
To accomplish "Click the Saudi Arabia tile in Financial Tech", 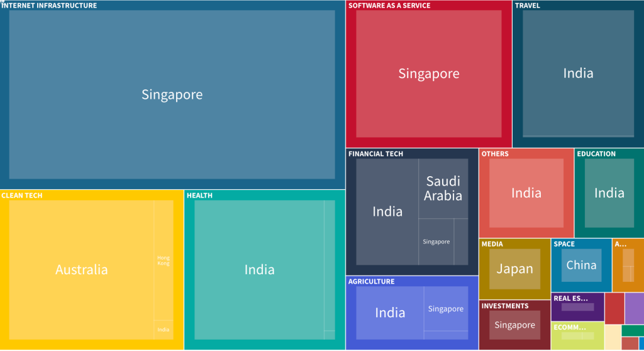I will [x=443, y=188].
